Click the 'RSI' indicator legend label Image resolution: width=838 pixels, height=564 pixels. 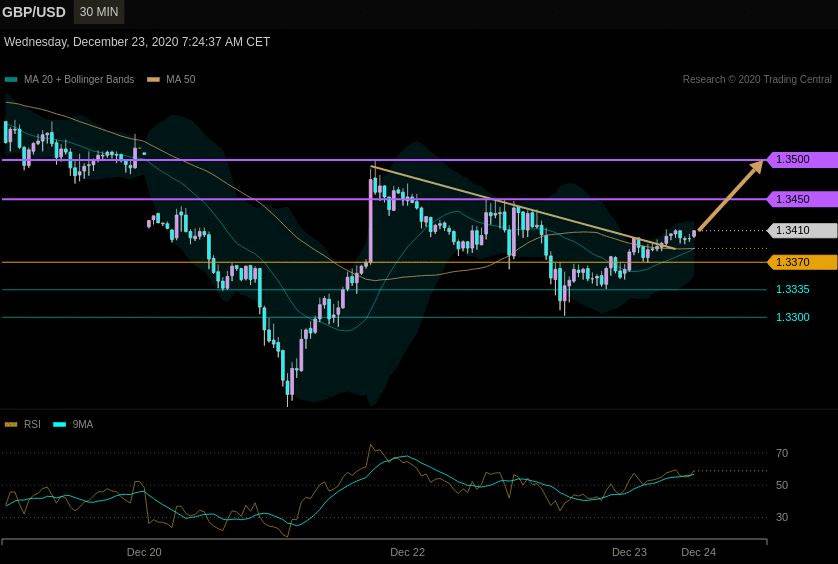(32, 424)
